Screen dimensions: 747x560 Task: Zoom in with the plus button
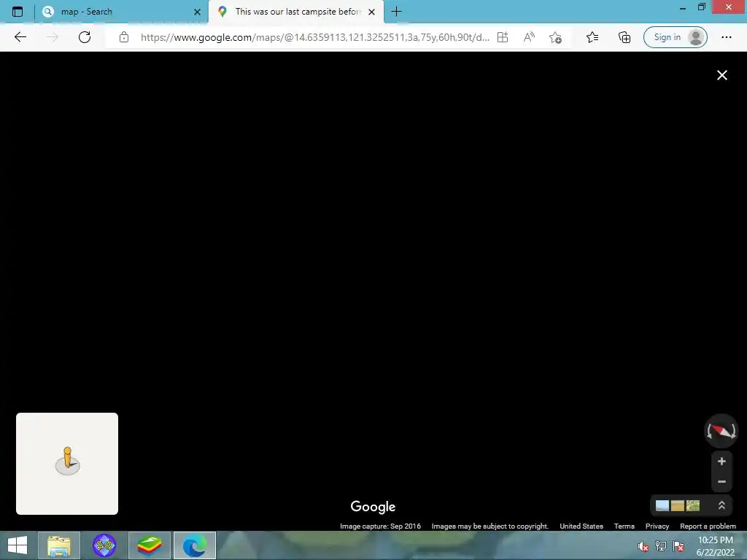(721, 461)
